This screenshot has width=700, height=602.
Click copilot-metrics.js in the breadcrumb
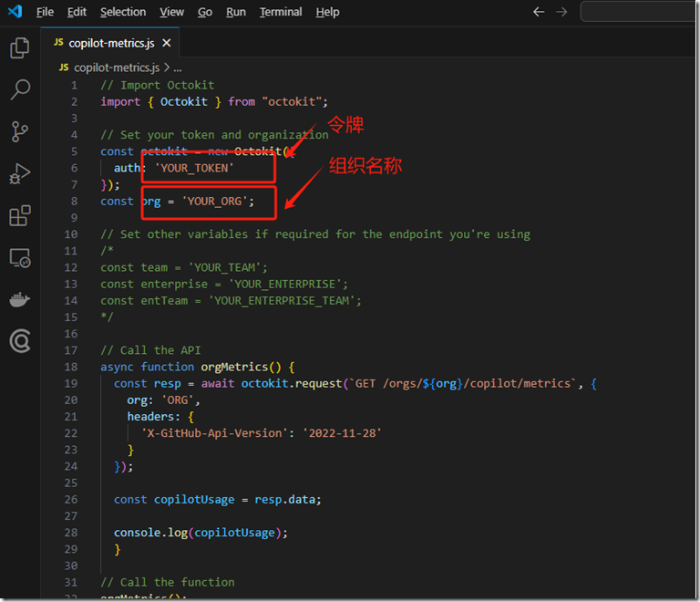(117, 67)
